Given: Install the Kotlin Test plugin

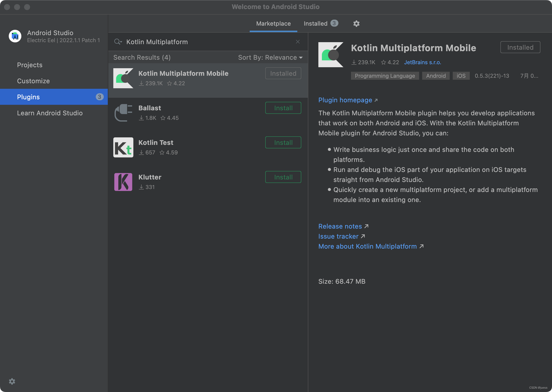Looking at the screenshot, I should [283, 143].
